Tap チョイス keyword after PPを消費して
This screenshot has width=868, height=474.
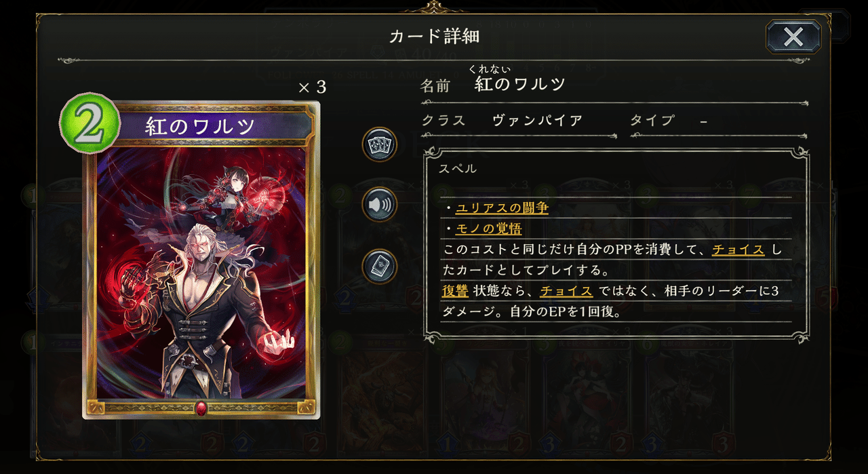[738, 250]
